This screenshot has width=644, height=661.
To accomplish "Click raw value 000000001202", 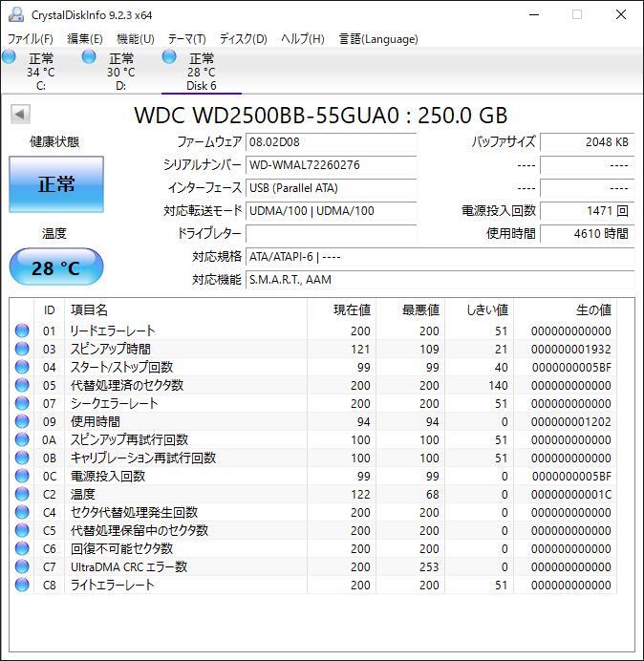I will point(571,421).
